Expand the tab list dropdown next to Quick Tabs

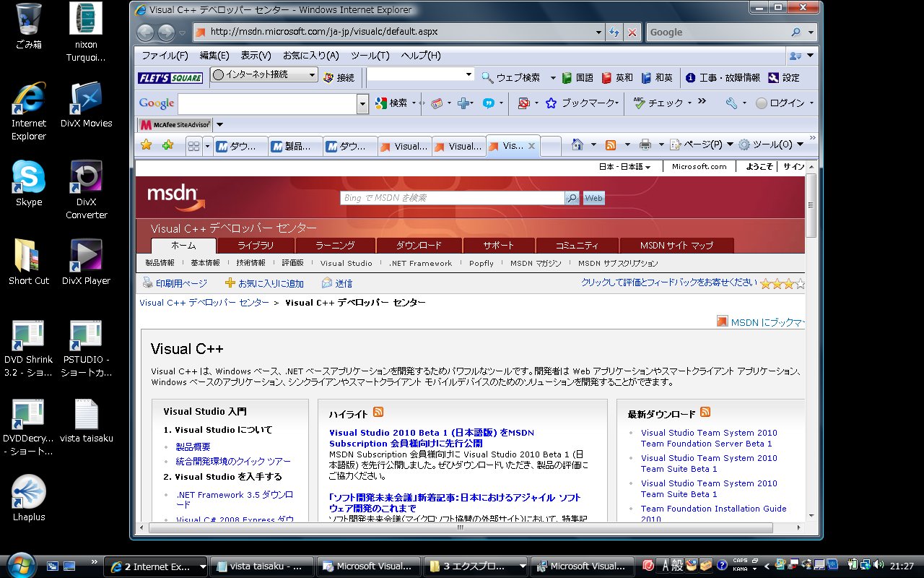point(208,146)
